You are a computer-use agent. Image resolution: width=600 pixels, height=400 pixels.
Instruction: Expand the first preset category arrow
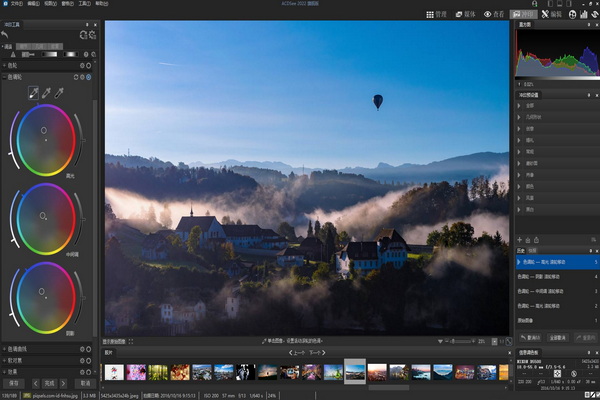(x=519, y=106)
